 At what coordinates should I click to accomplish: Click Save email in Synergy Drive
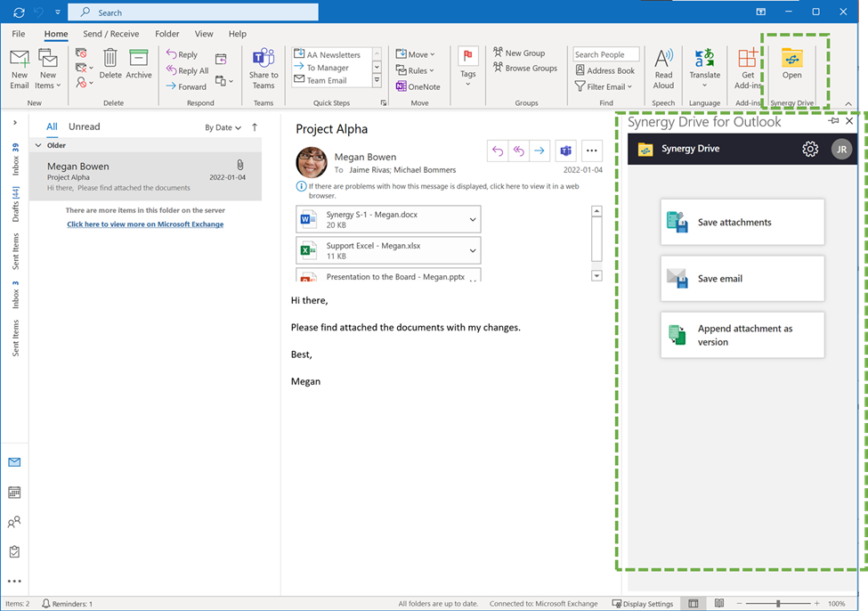pos(742,279)
